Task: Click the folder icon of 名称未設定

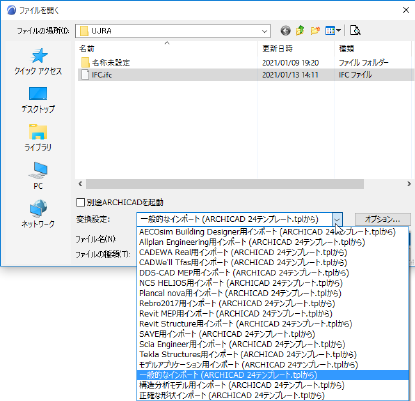Action: [85, 62]
